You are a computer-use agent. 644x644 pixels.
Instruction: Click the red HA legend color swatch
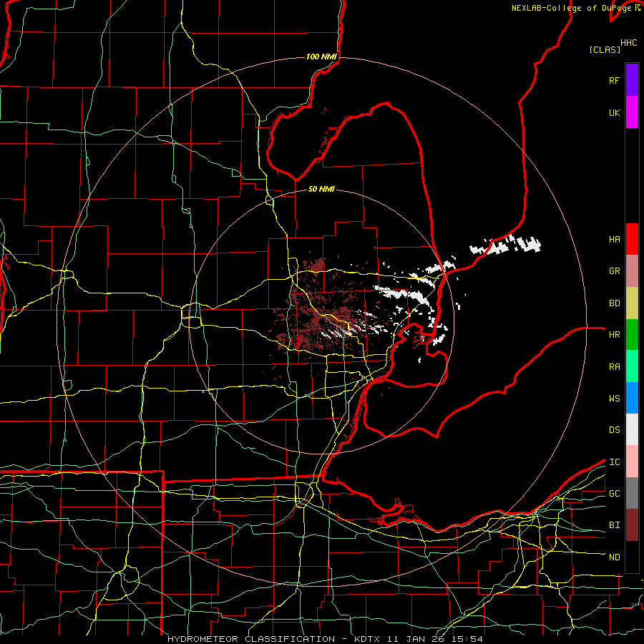[632, 239]
